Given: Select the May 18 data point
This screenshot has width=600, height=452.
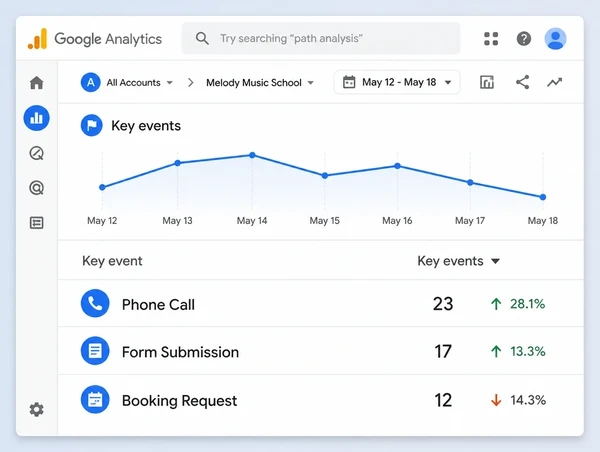Looking at the screenshot, I should (543, 197).
